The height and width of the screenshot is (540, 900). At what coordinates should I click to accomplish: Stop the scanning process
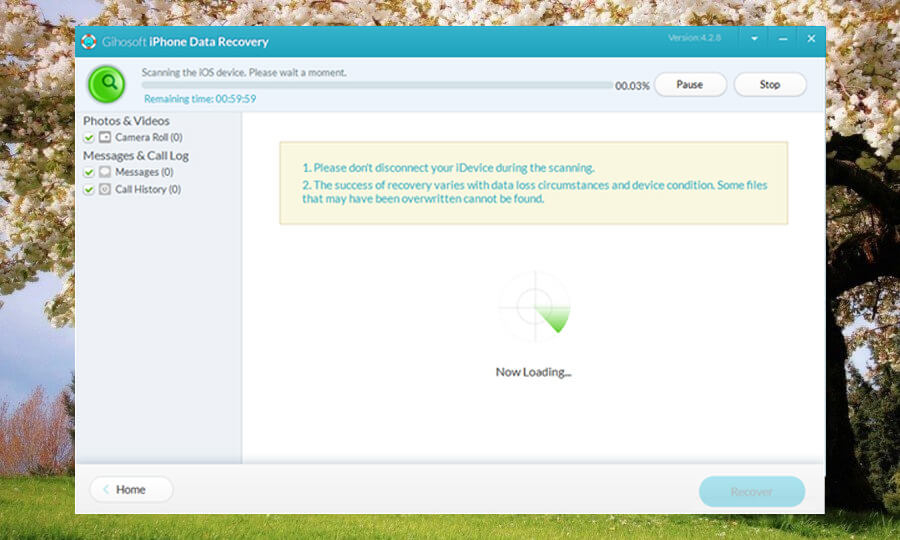[x=769, y=85]
